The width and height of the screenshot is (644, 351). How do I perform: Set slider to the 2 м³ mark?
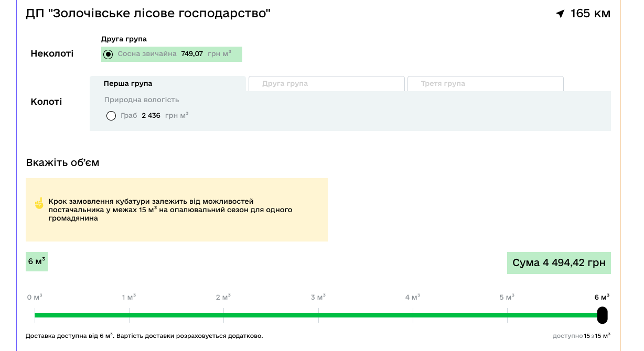[223, 315]
